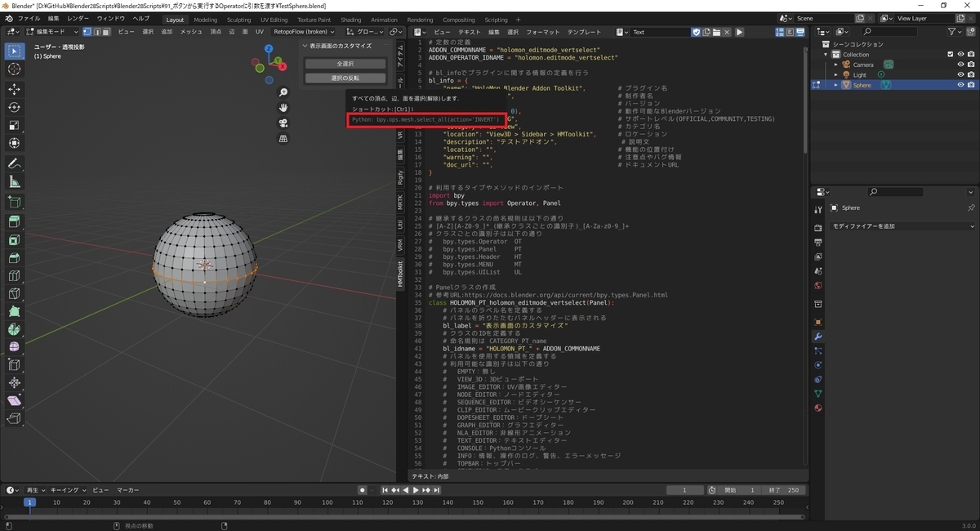
Task: Open the Add Modifier dropdown
Action: click(902, 226)
